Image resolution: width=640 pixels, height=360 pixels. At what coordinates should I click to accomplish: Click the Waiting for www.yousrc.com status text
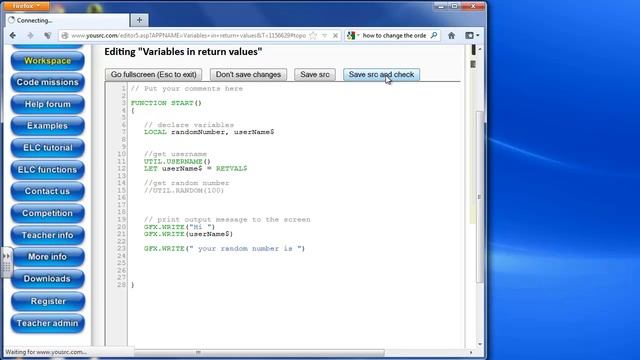tap(46, 352)
